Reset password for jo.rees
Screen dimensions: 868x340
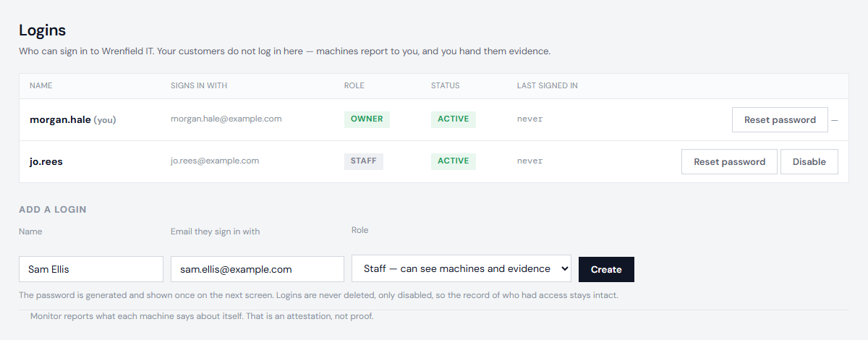(x=729, y=162)
